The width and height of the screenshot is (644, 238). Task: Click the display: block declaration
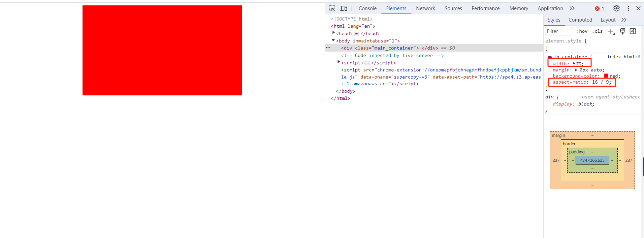573,104
